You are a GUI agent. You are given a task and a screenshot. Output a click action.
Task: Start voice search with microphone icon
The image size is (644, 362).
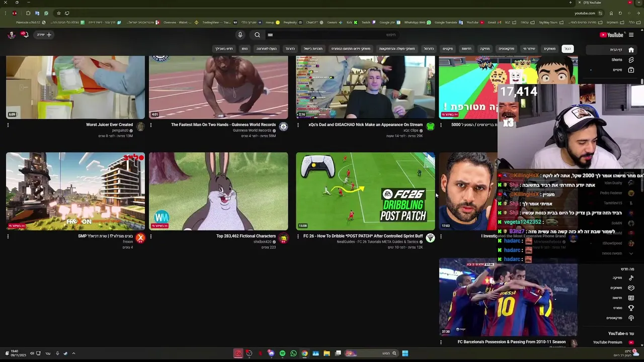(x=240, y=35)
